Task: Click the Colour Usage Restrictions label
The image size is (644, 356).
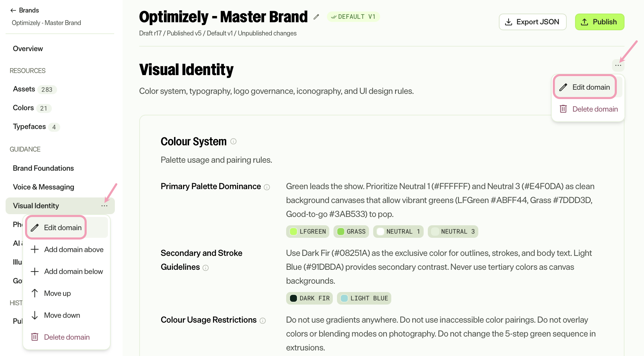Action: coord(209,320)
